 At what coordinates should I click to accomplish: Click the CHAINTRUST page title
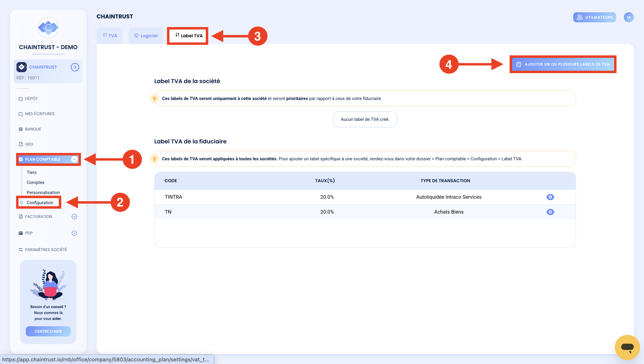[x=115, y=16]
